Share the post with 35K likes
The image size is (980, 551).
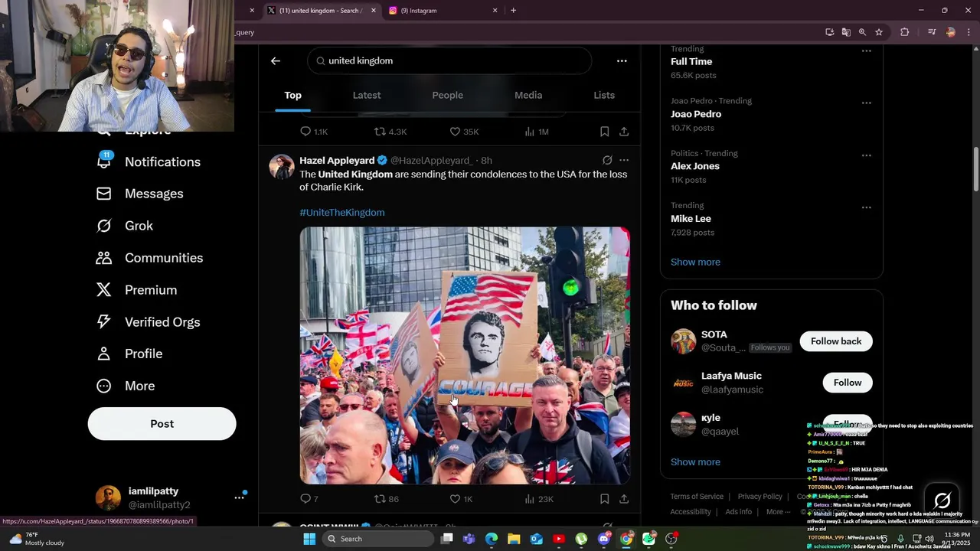(x=624, y=132)
